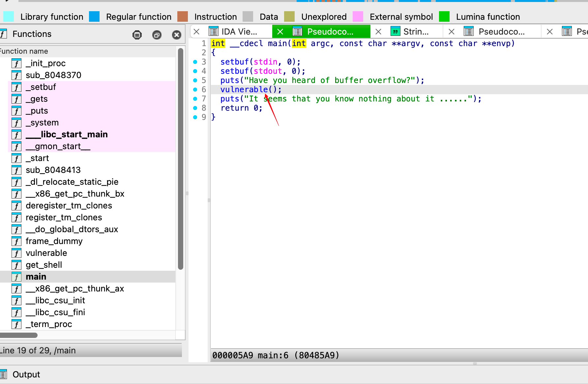Image resolution: width=588 pixels, height=384 pixels.
Task: Toggle breakpoint dot on line 8
Action: [195, 108]
